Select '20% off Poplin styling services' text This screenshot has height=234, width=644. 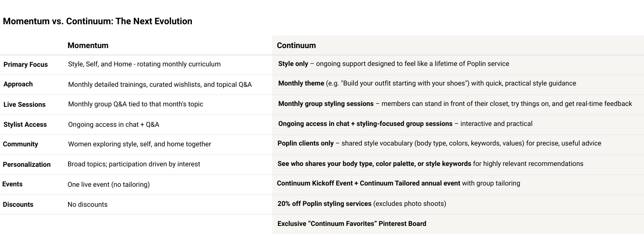pyautogui.click(x=324, y=204)
